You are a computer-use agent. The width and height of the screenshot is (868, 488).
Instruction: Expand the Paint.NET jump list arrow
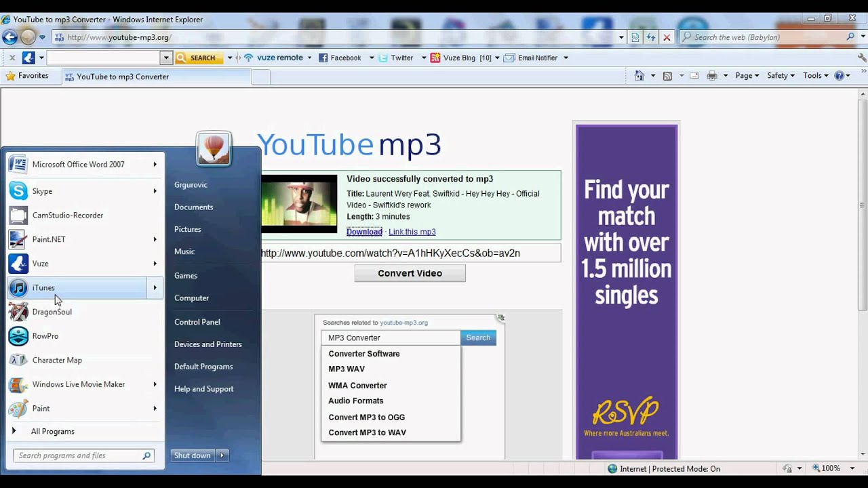coord(155,239)
